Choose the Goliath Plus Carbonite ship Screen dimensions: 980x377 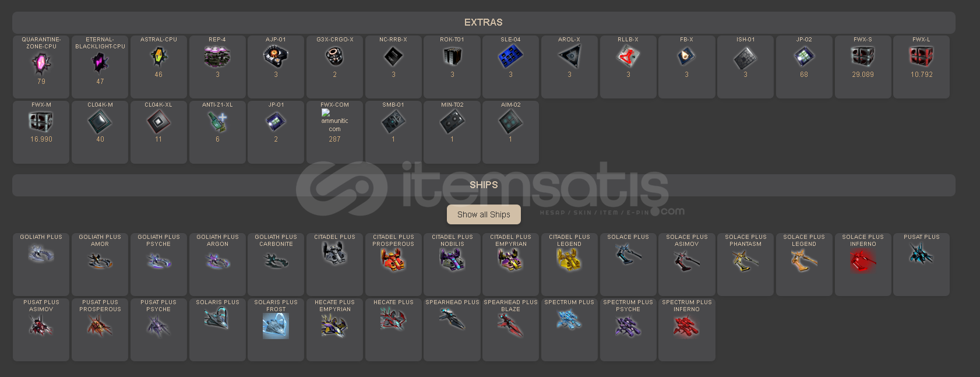(x=276, y=260)
